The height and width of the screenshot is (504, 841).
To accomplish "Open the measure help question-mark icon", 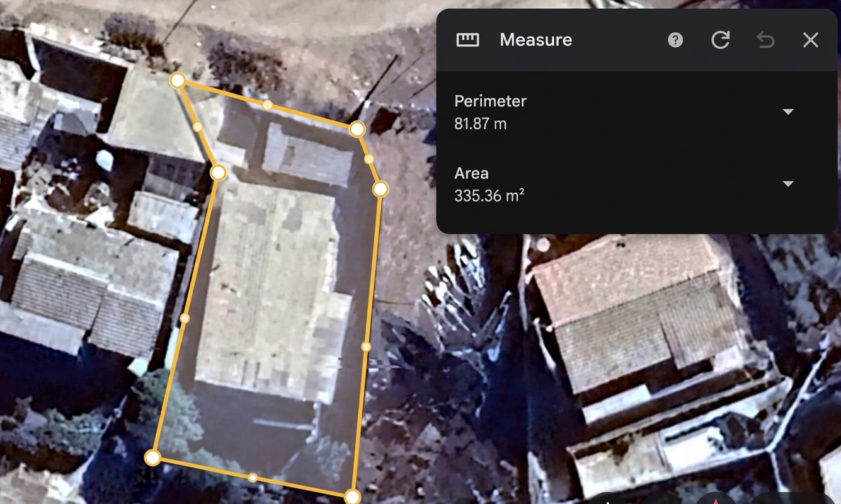I will click(x=675, y=40).
